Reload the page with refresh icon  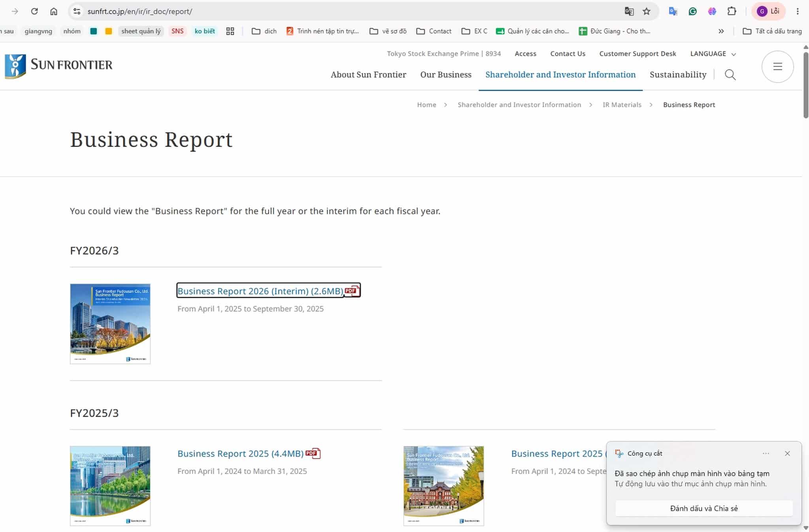pos(34,11)
